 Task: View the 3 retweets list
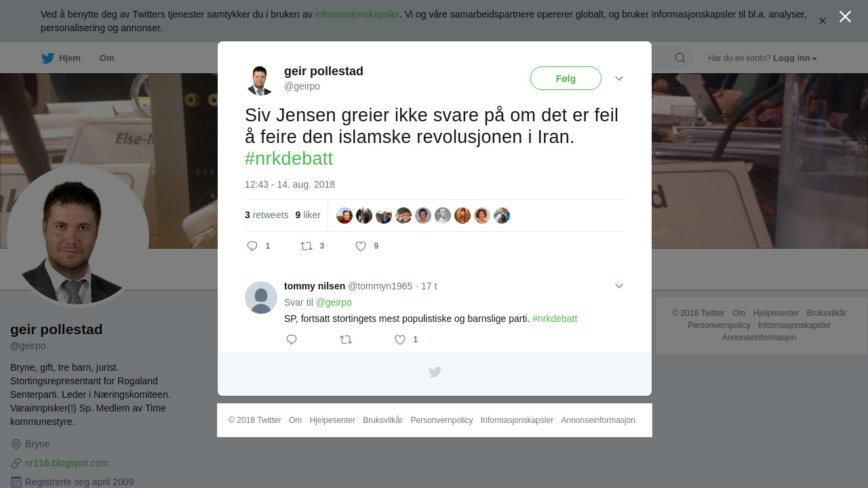267,215
